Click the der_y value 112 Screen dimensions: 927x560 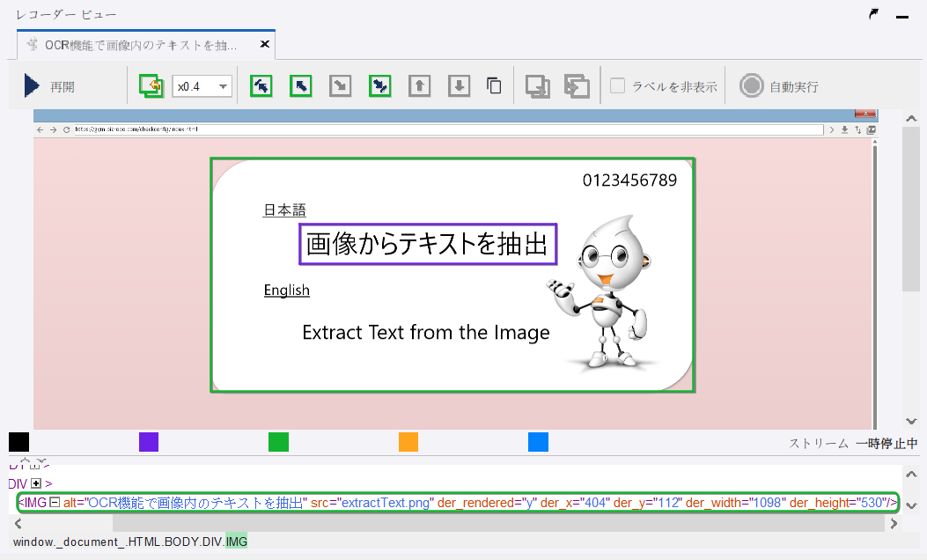tap(669, 503)
